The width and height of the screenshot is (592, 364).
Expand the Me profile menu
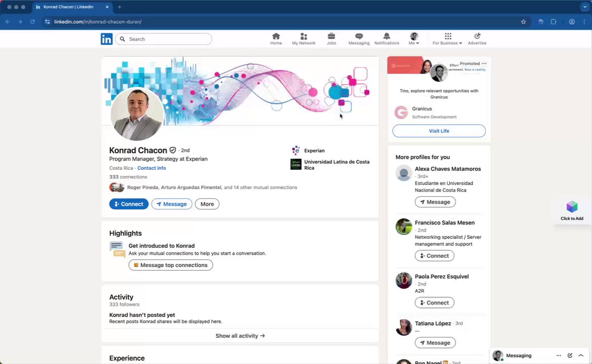[x=414, y=39]
